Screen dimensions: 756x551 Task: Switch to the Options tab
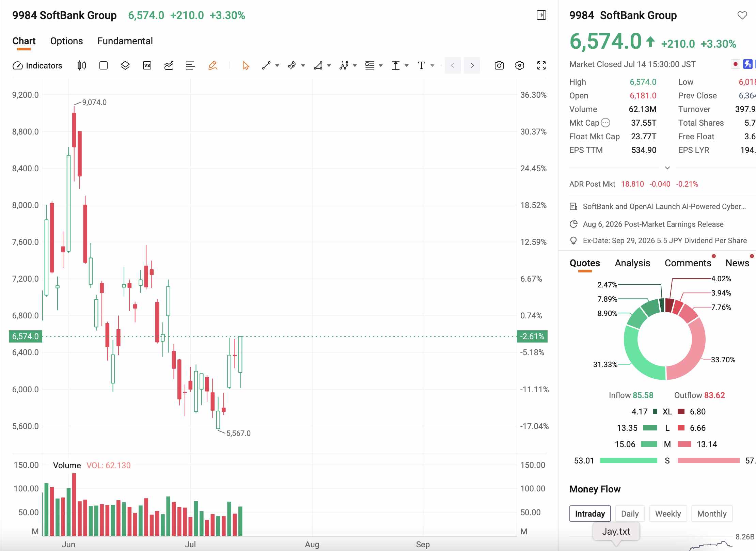coord(66,41)
